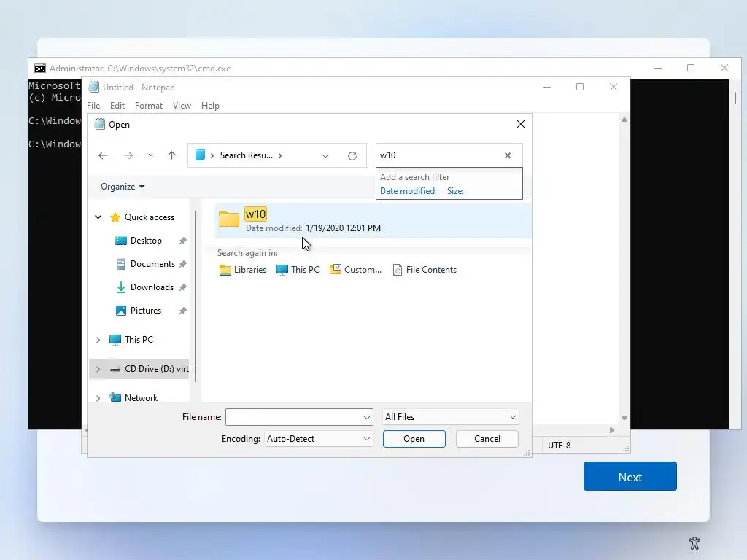Click the UTF-8 status bar entry
747x560 pixels.
pyautogui.click(x=559, y=446)
